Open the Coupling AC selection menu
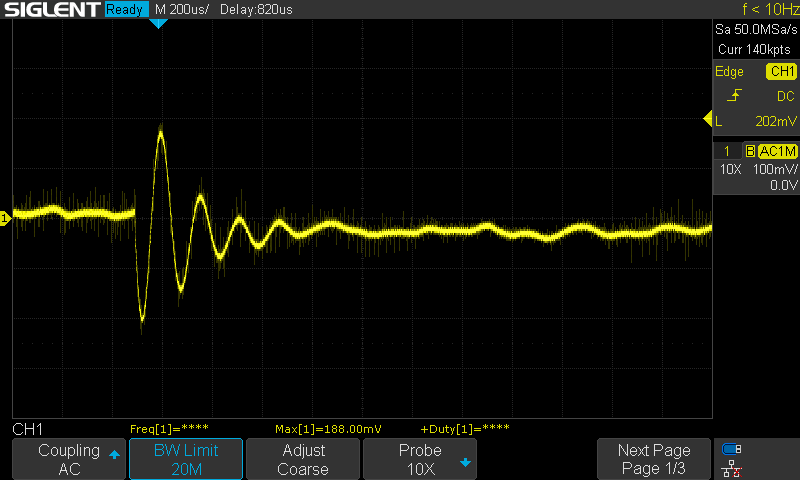Screen dimensions: 800x480 [69, 459]
